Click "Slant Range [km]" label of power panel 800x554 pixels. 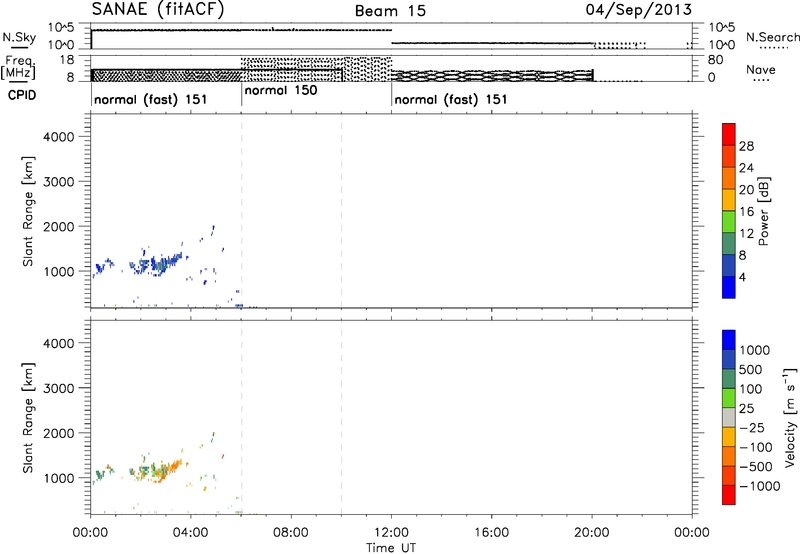click(x=28, y=211)
